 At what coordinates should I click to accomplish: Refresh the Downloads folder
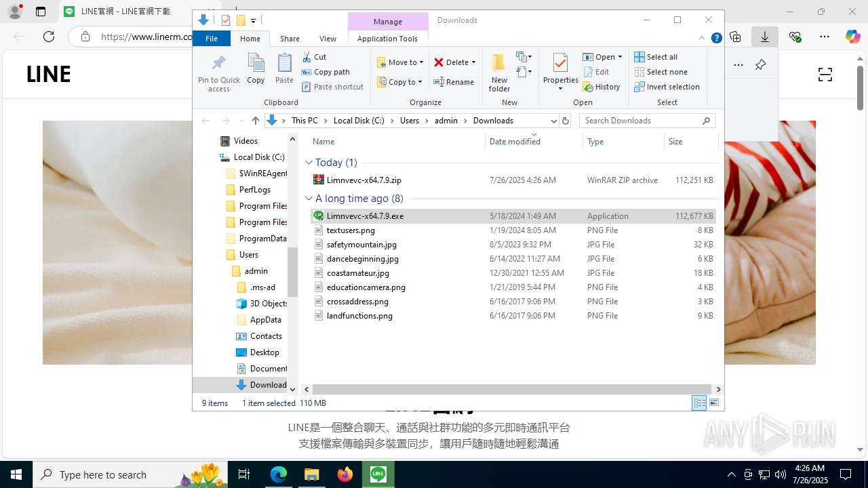pyautogui.click(x=566, y=121)
